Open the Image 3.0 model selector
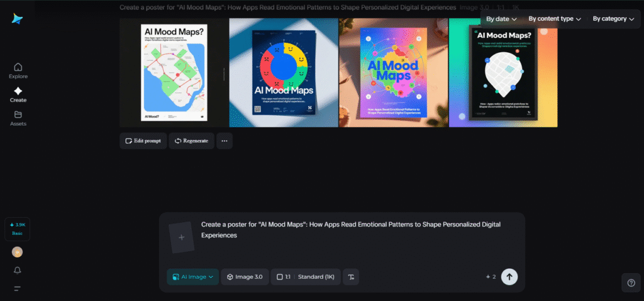Viewport: 644px width, 301px height. (245, 276)
